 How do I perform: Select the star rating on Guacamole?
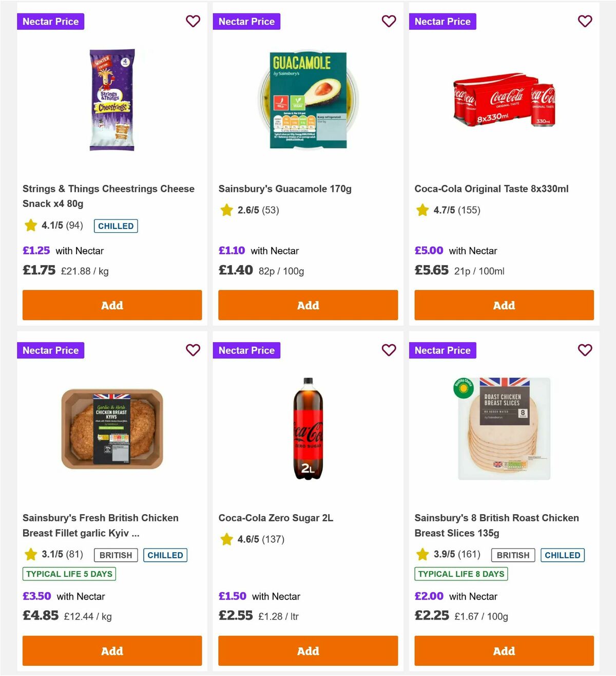(226, 210)
